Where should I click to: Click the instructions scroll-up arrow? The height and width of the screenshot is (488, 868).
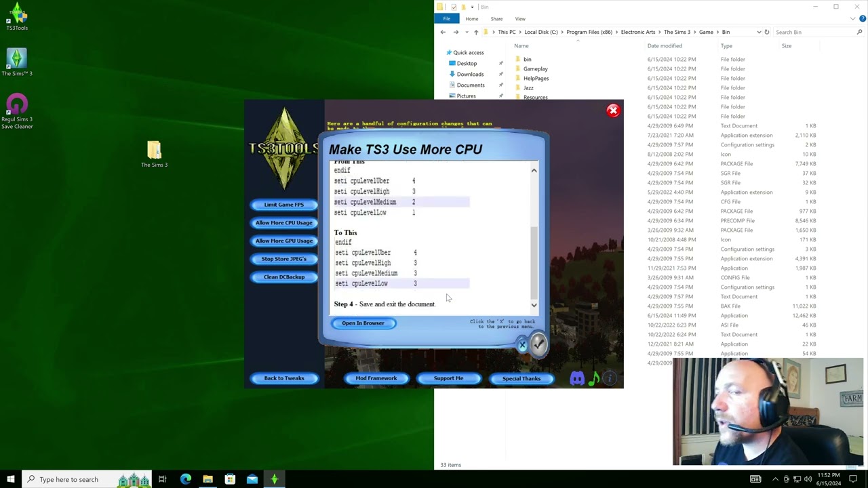click(x=534, y=171)
